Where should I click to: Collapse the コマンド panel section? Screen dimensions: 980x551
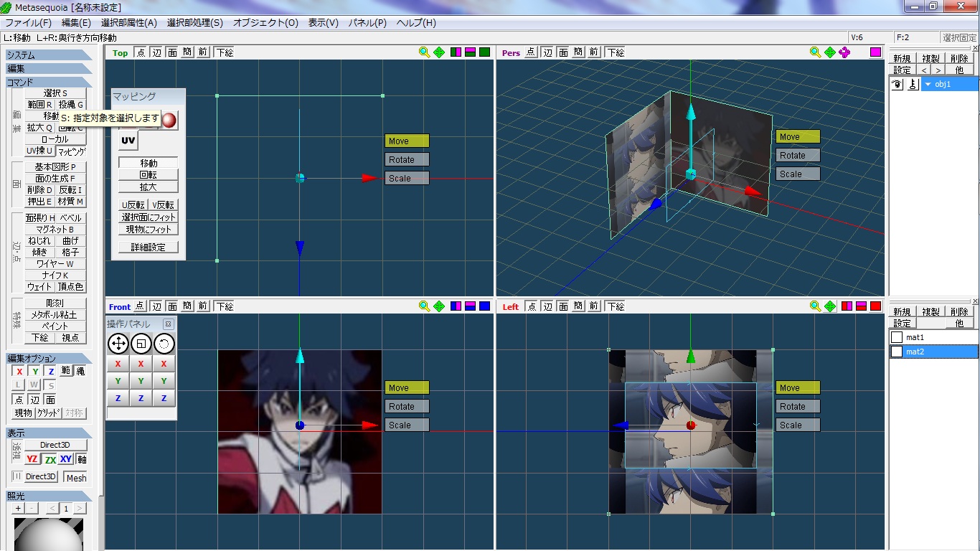(x=49, y=83)
